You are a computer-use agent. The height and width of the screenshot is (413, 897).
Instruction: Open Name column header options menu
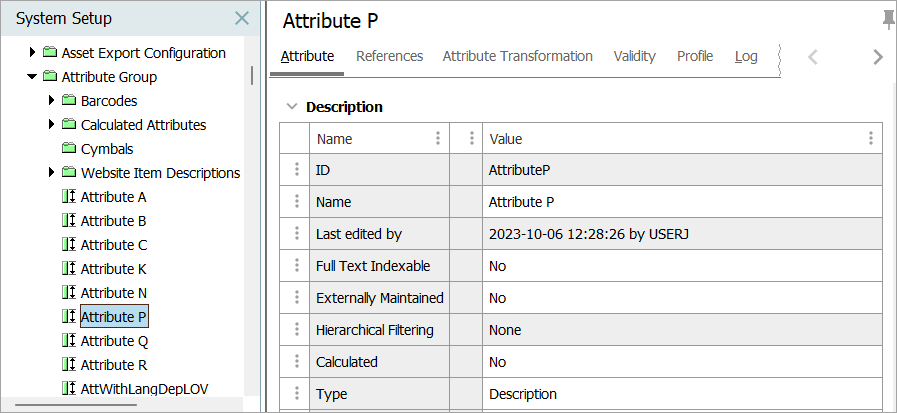437,139
